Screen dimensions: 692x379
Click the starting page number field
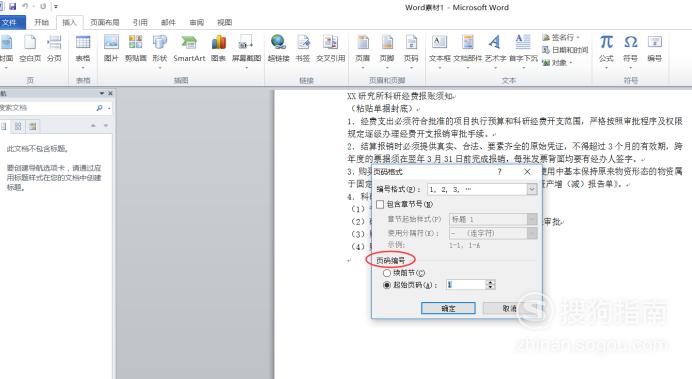pyautogui.click(x=465, y=285)
